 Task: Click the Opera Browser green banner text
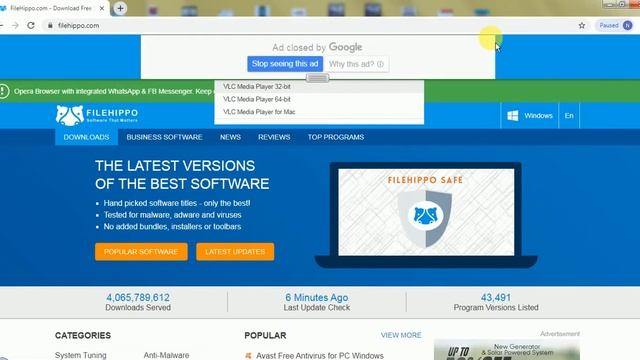(113, 91)
